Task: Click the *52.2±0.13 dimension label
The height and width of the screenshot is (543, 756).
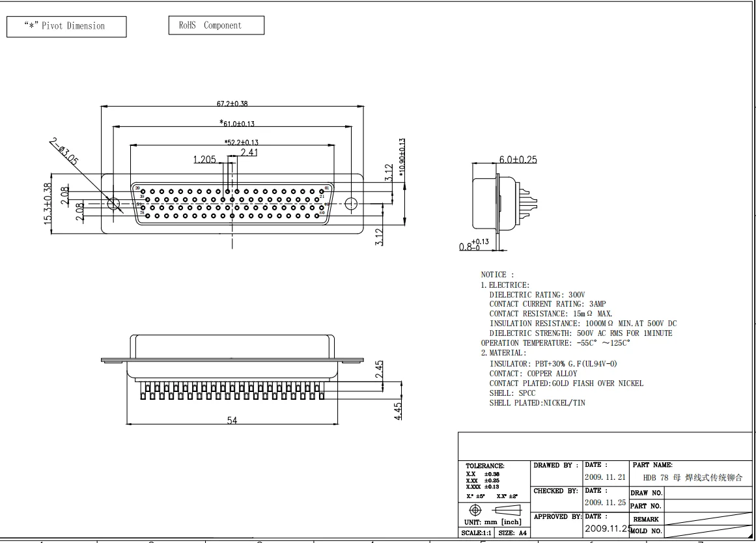Action: [241, 142]
